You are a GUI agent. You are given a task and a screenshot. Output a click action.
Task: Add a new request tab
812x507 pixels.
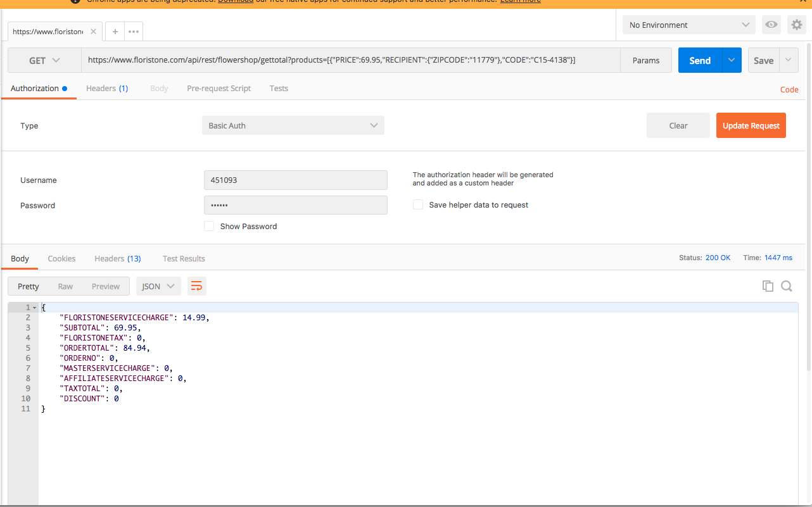pyautogui.click(x=115, y=31)
